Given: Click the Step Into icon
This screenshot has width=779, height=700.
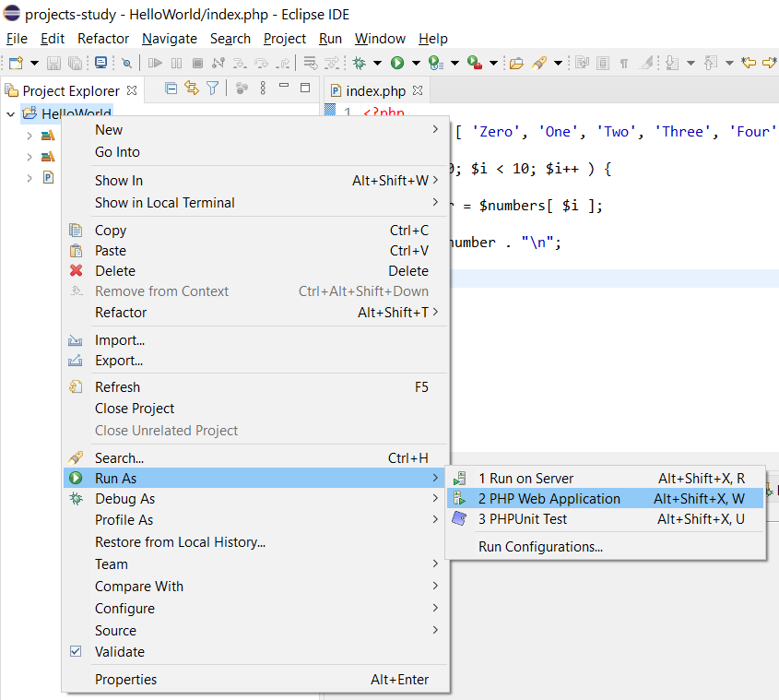Looking at the screenshot, I should tap(240, 63).
